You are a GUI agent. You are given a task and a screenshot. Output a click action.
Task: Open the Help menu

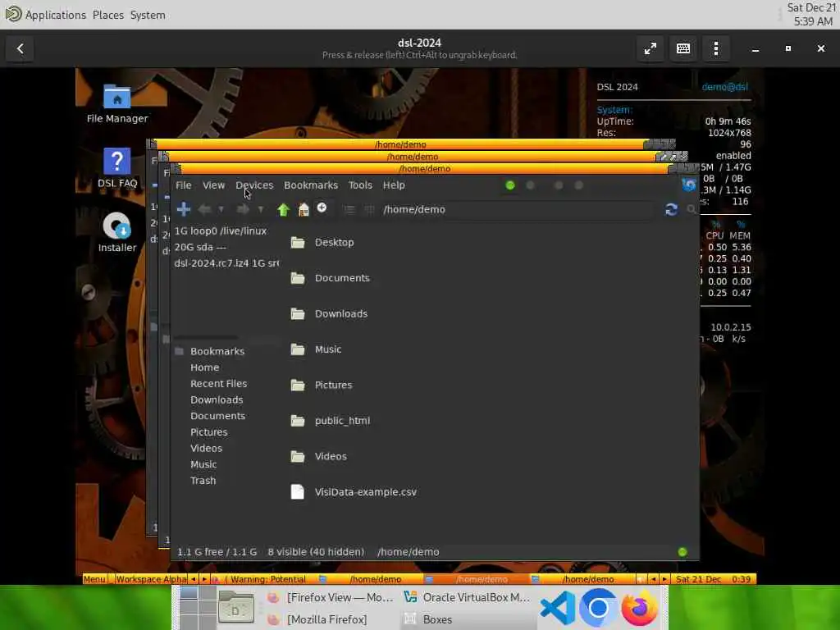click(x=394, y=185)
